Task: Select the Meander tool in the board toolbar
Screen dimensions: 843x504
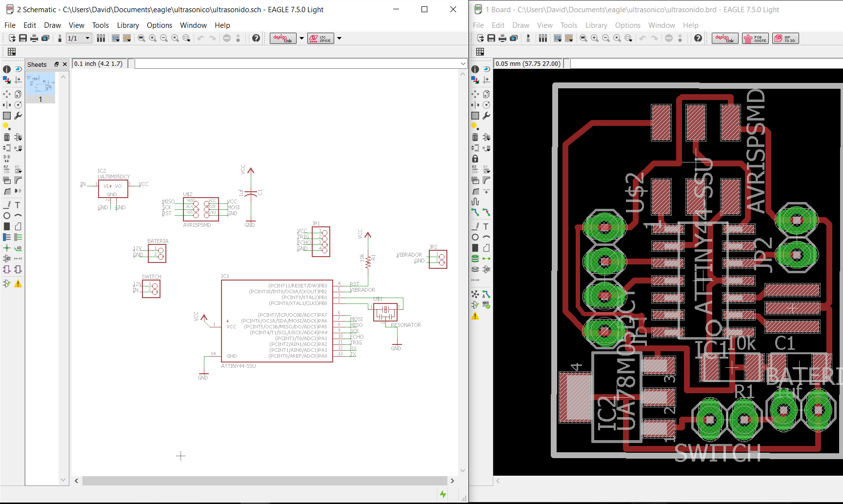Action: [475, 202]
